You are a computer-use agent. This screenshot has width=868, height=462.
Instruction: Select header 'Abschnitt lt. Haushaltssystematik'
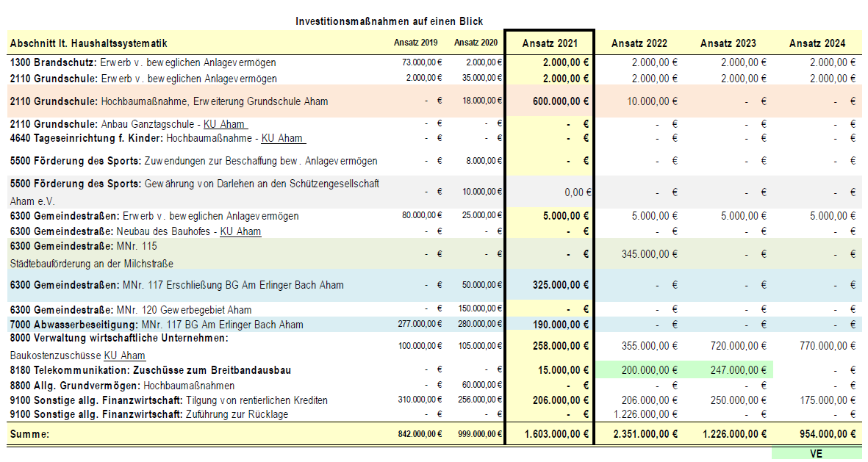[x=89, y=43]
